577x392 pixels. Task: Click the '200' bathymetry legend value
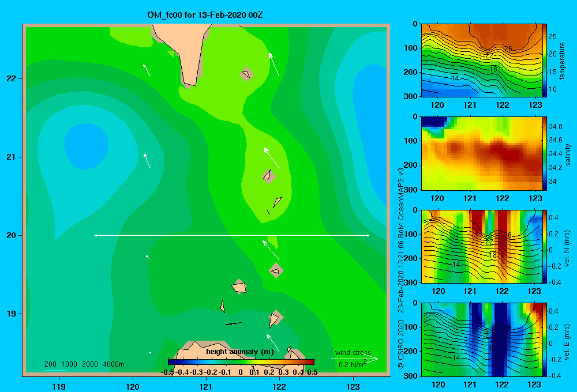pos(50,364)
